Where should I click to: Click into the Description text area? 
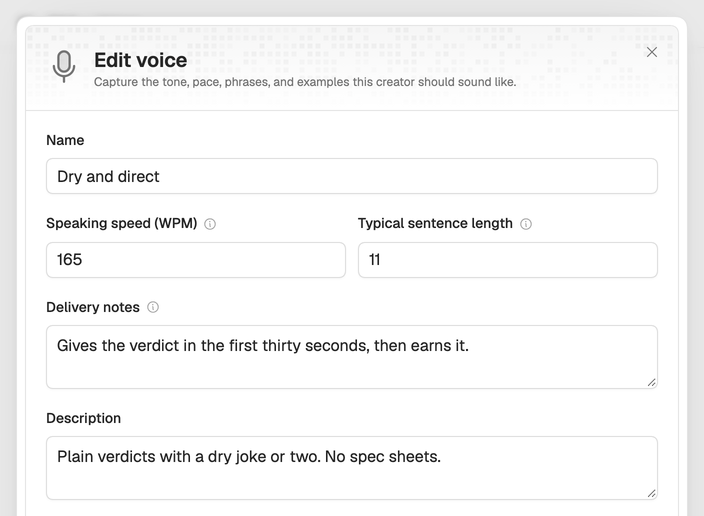352,468
